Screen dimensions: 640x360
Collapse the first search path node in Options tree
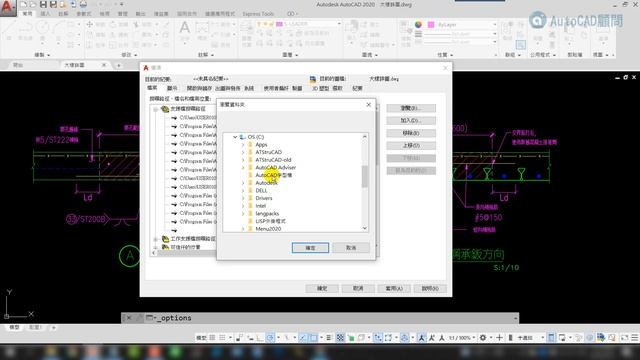(x=156, y=109)
